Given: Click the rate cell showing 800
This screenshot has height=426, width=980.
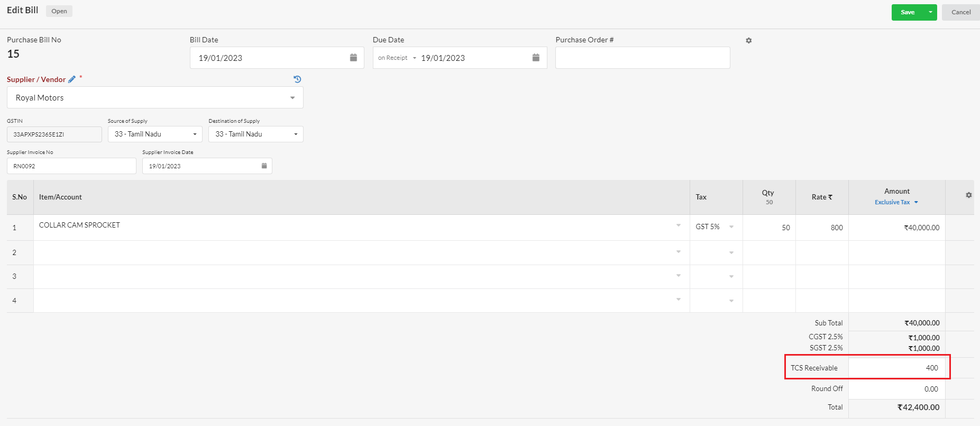Looking at the screenshot, I should click(822, 228).
